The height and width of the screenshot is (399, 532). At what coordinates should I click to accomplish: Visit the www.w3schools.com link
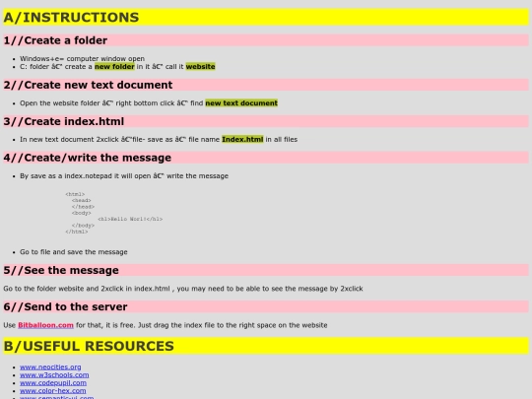click(x=54, y=375)
